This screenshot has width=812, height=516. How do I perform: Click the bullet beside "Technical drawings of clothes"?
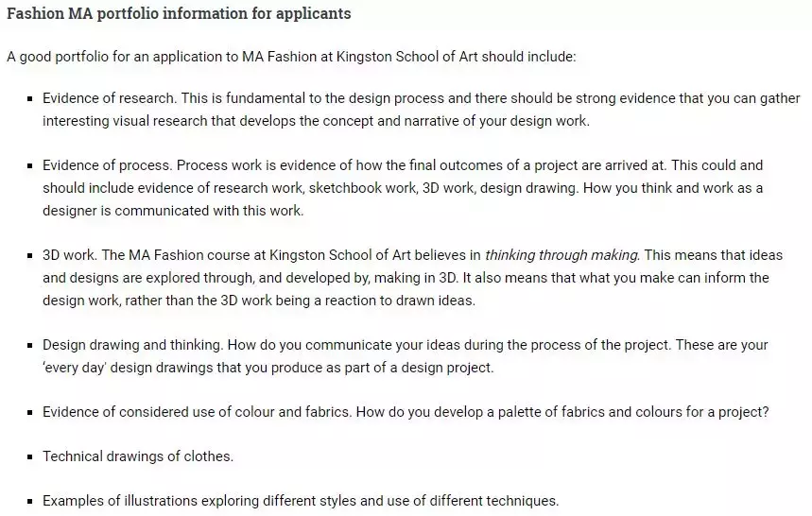click(31, 457)
